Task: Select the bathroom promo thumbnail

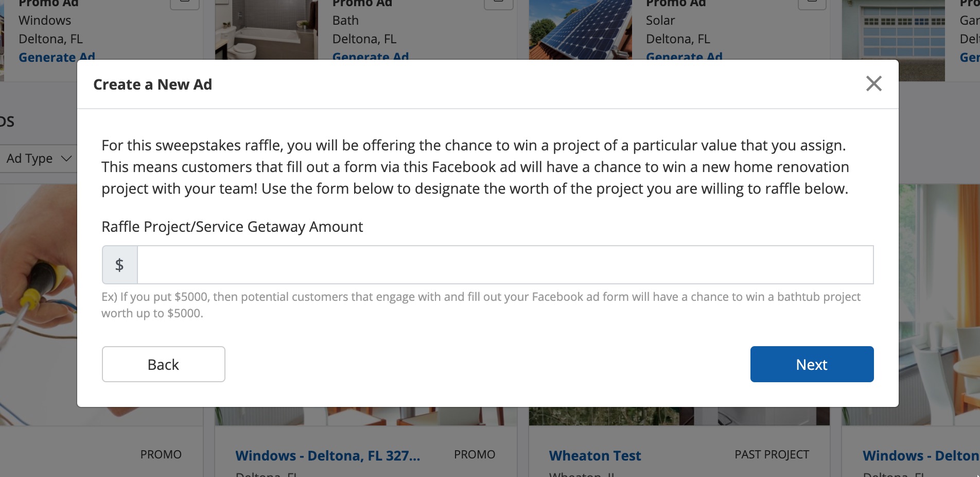Action: (x=266, y=29)
